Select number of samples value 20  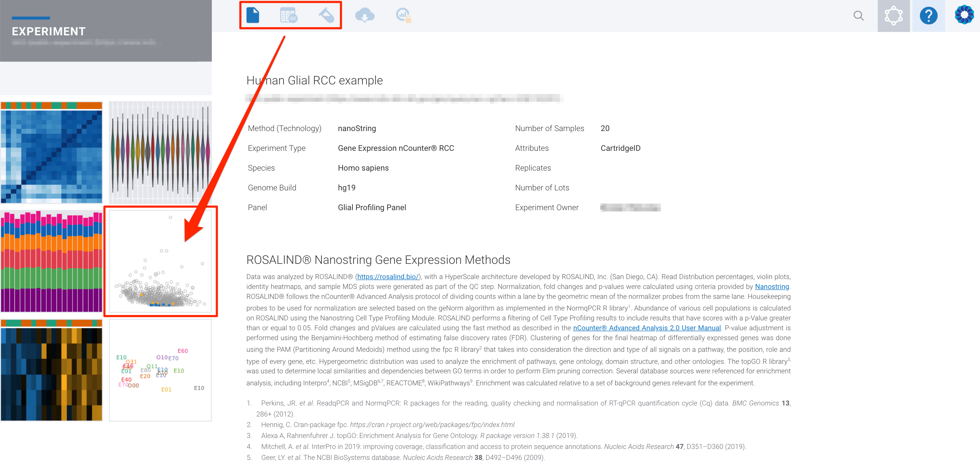(x=605, y=129)
